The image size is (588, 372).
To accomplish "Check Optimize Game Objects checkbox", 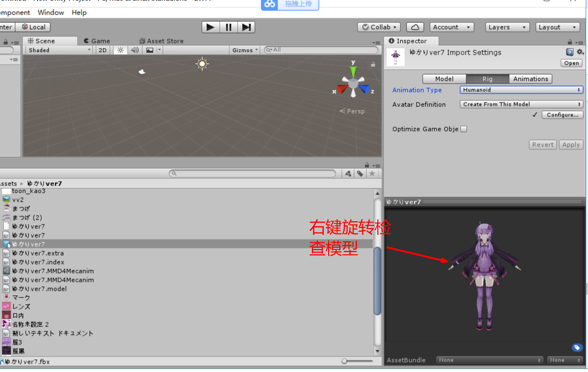I will coord(464,129).
